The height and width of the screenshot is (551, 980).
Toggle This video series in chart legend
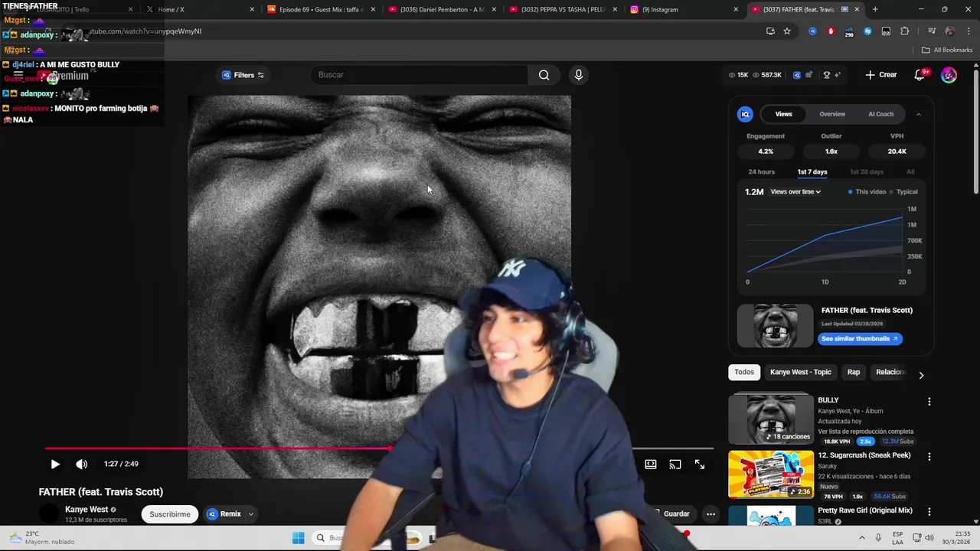[867, 192]
